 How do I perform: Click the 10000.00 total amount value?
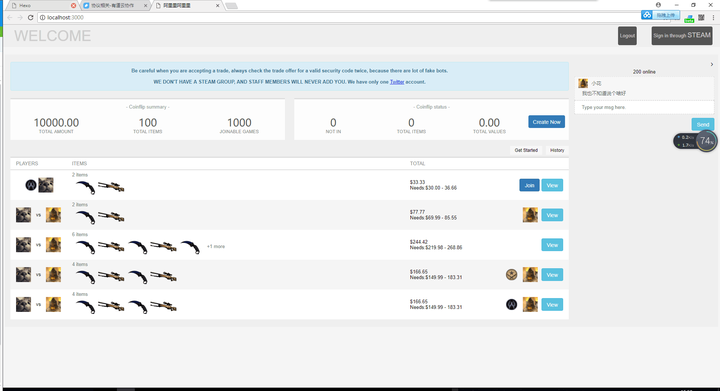(x=56, y=123)
